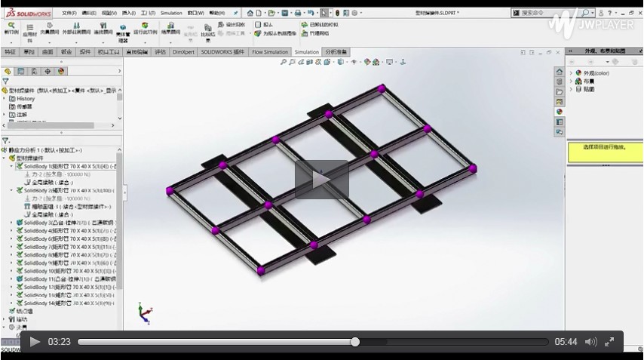Play the video with the center play button
Image resolution: width=644 pixels, height=360 pixels.
point(321,180)
